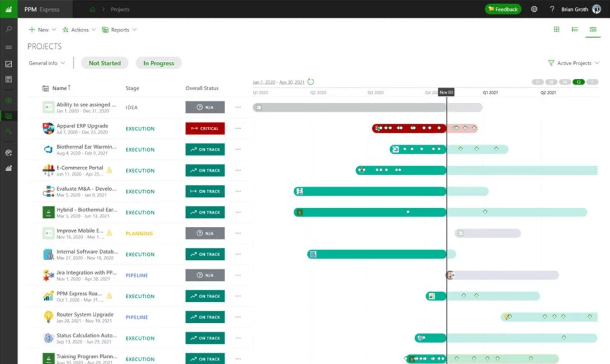Click the home icon in breadcrumb
610x364 pixels.
coord(92,10)
